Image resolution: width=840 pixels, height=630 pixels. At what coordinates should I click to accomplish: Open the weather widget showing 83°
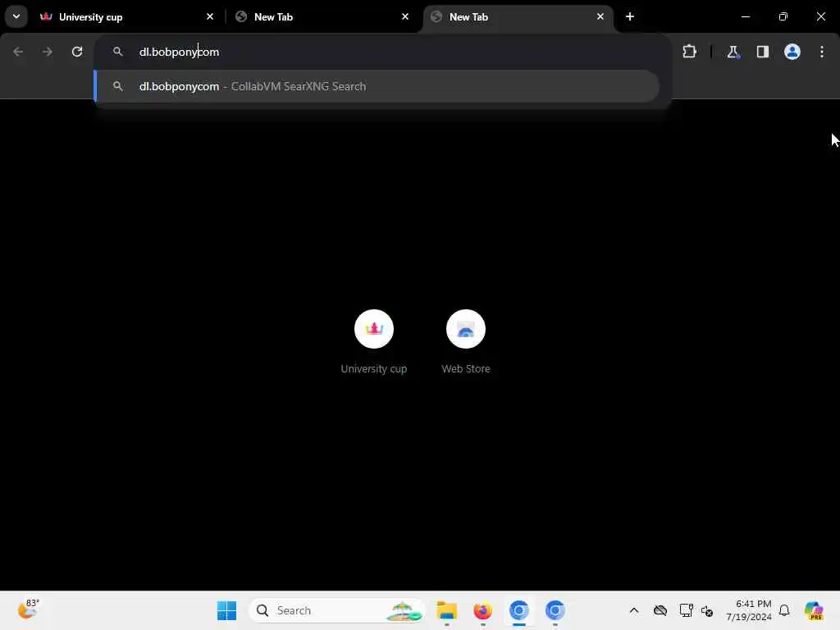[29, 610]
